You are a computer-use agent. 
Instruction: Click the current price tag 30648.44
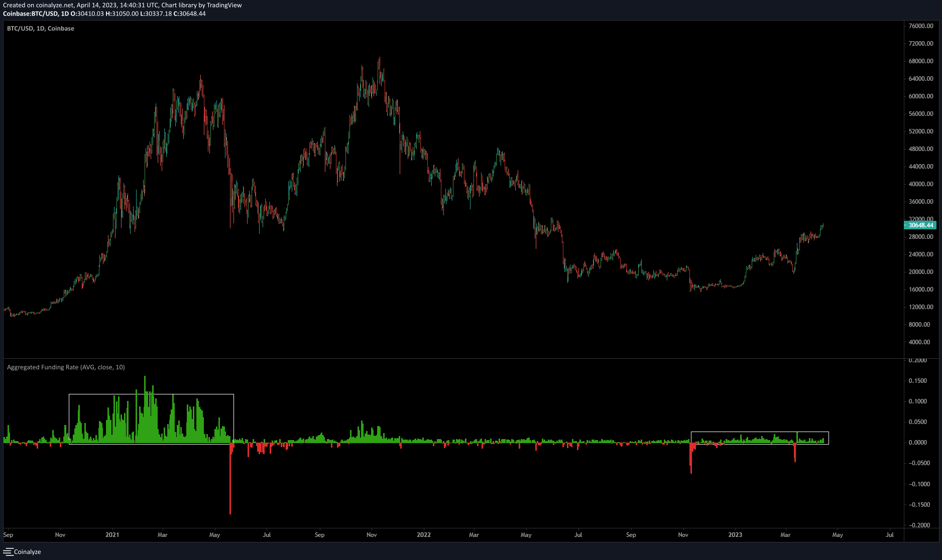[x=920, y=225]
